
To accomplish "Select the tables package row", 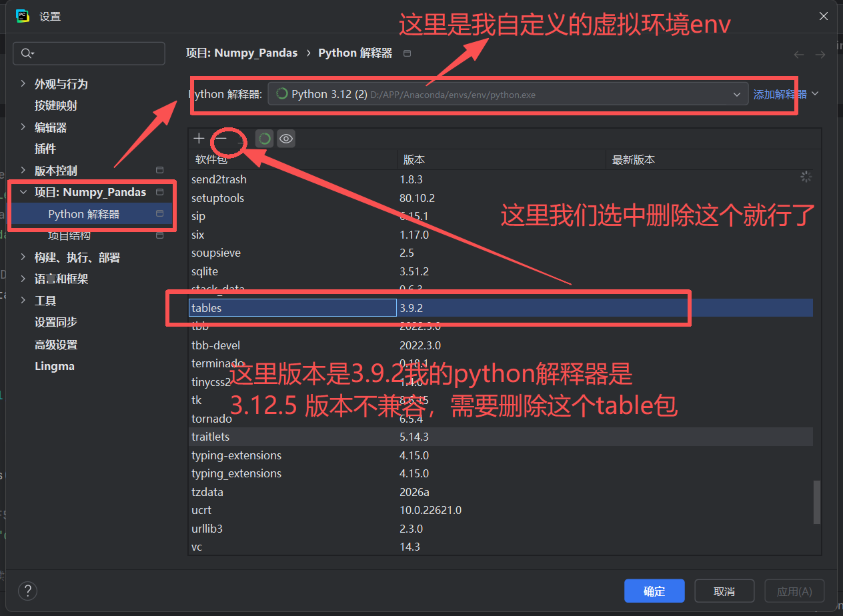I will [501, 308].
